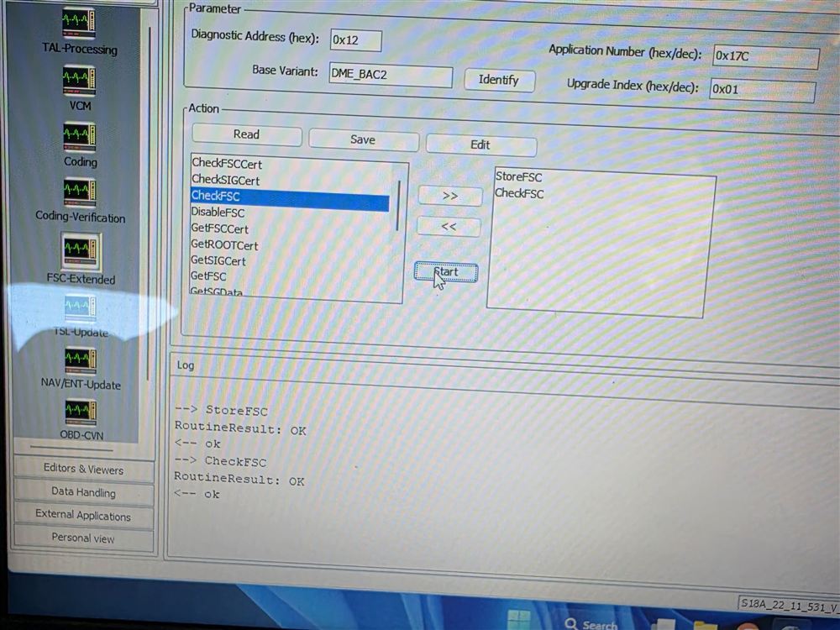Open the Data Handling section
The width and height of the screenshot is (840, 630).
(x=83, y=492)
